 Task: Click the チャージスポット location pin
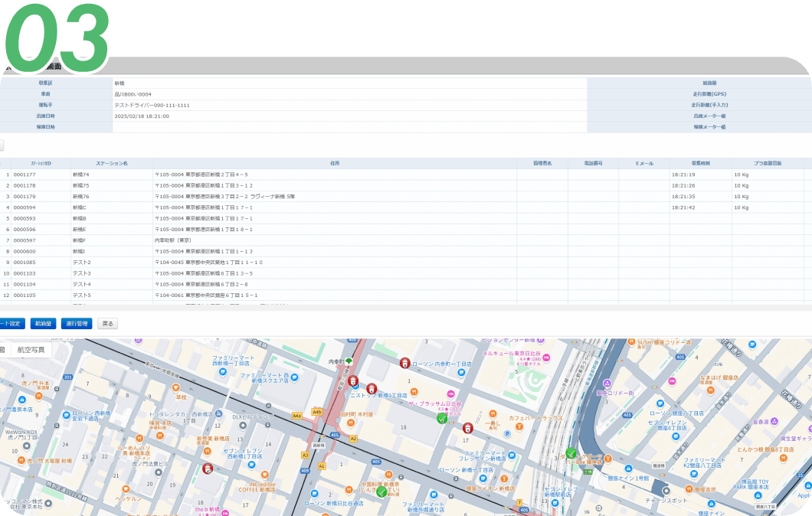[x=666, y=492]
